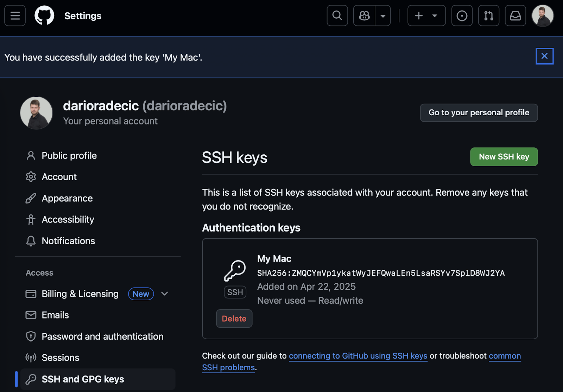This screenshot has width=563, height=392.
Task: Open Sessions settings
Action: click(x=98, y=358)
